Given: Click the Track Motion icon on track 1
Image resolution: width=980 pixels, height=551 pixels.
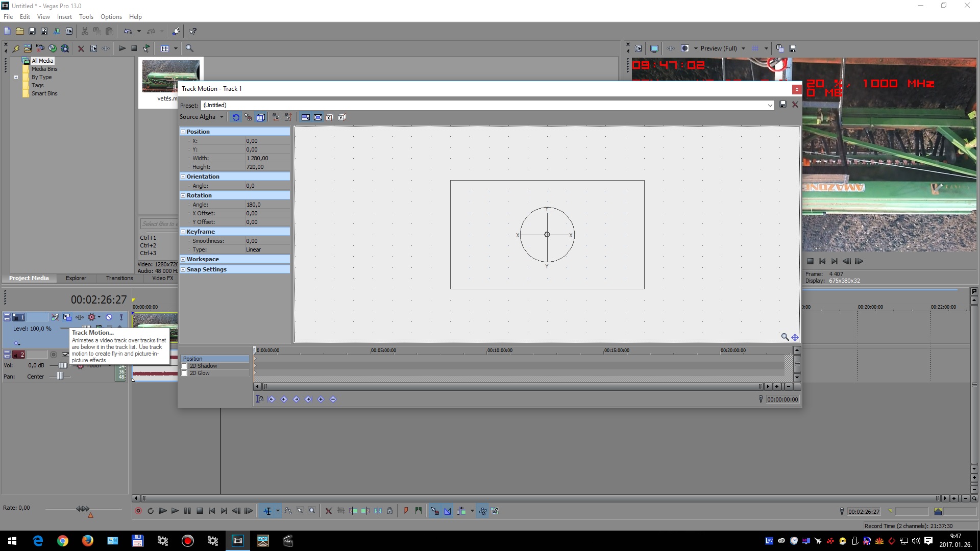Looking at the screenshot, I should 67,317.
